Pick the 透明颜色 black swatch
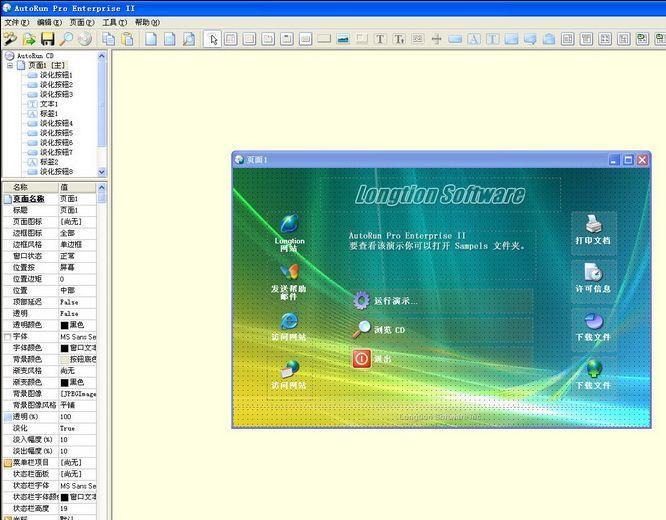The image size is (666, 520). tap(64, 325)
